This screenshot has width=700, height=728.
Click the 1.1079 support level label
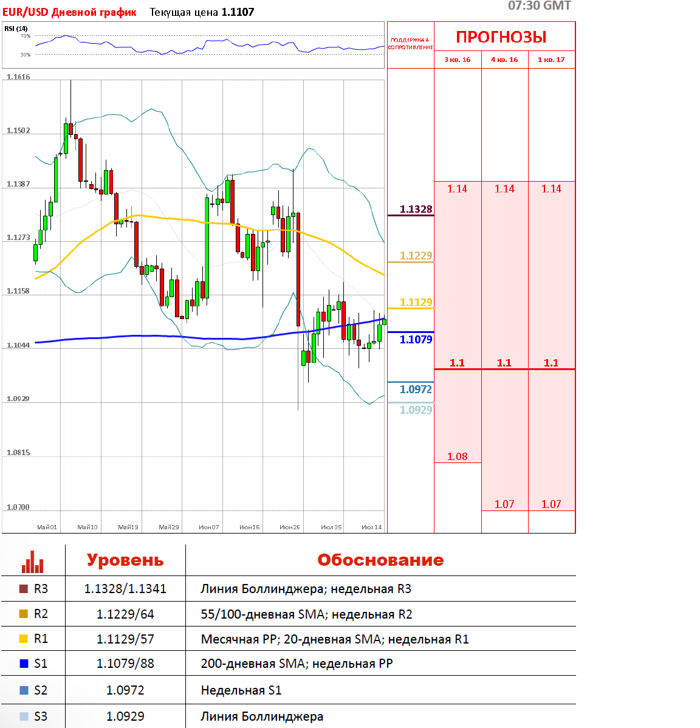[416, 340]
